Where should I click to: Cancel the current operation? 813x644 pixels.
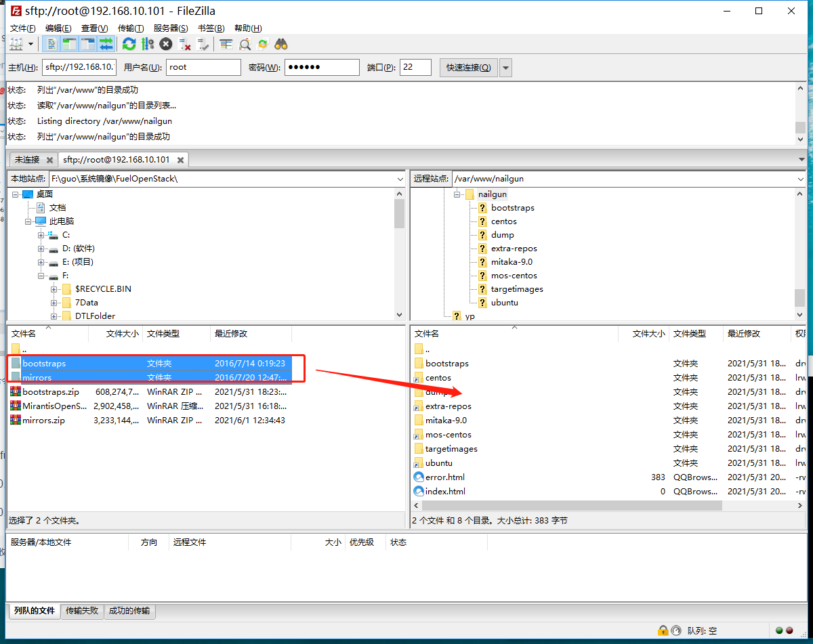point(165,45)
